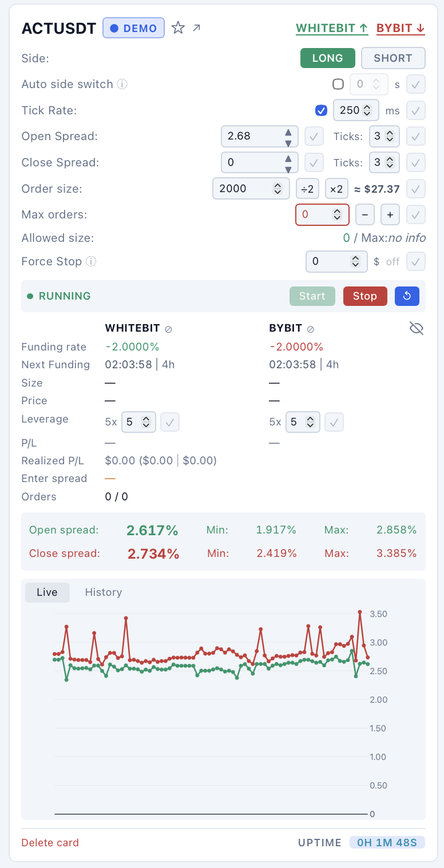Halve the order size with ÷2
444x868 pixels.
(x=308, y=188)
